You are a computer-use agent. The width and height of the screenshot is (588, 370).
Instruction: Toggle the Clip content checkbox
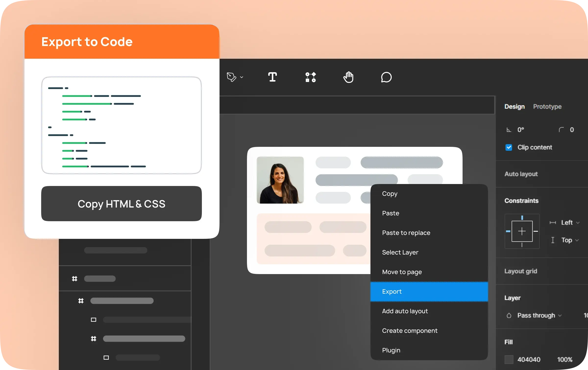pyautogui.click(x=509, y=147)
